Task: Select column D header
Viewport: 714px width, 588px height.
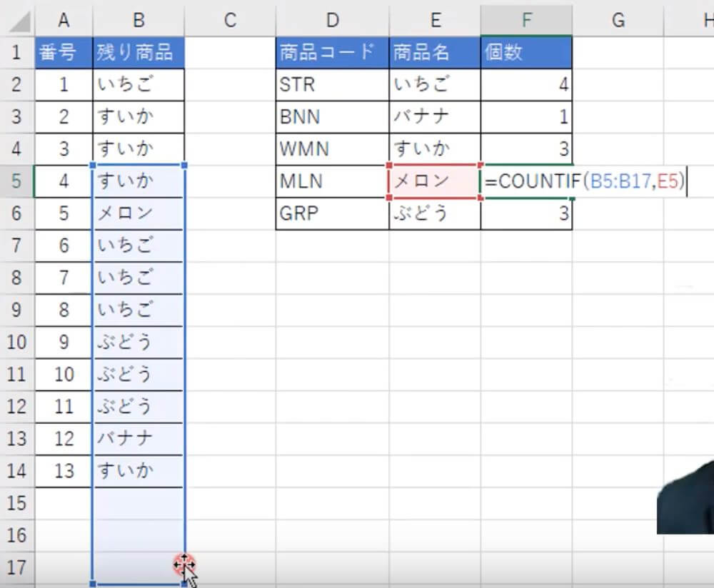Action: coord(333,20)
